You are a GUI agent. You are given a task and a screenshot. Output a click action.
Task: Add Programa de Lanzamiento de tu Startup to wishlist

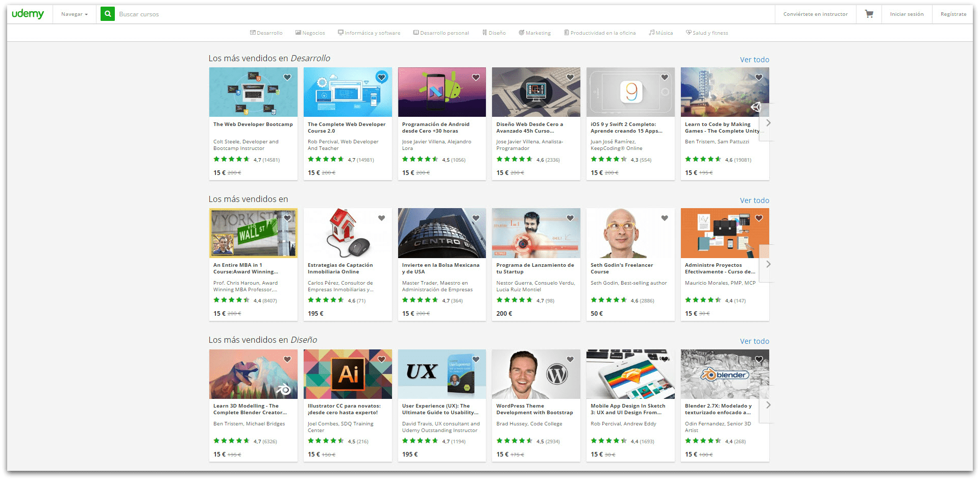(x=570, y=218)
